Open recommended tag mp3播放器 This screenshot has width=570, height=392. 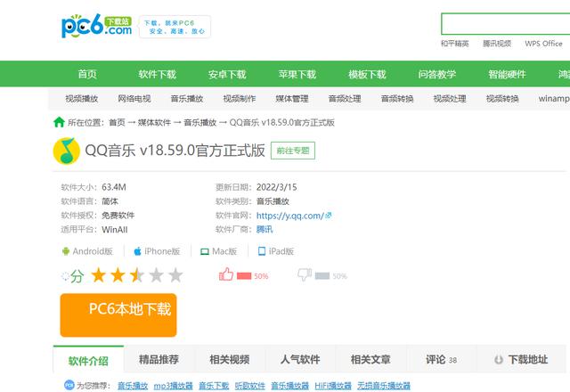173,386
